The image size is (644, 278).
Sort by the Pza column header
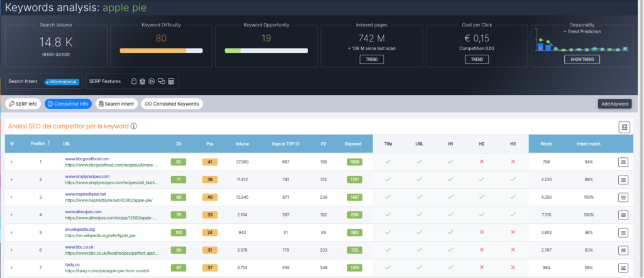click(x=210, y=144)
